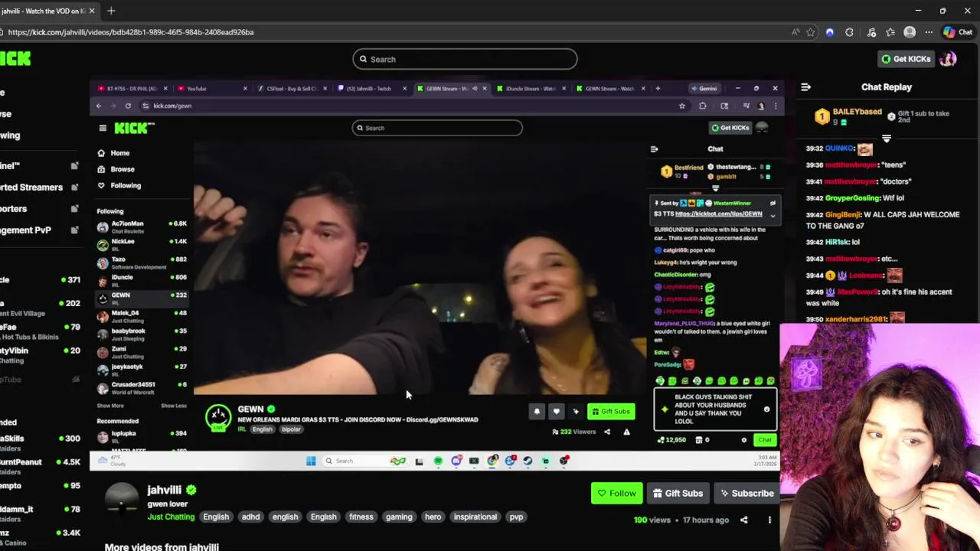This screenshot has width=980, height=551.
Task: Minimize the Edge browser window
Action: 918,11
